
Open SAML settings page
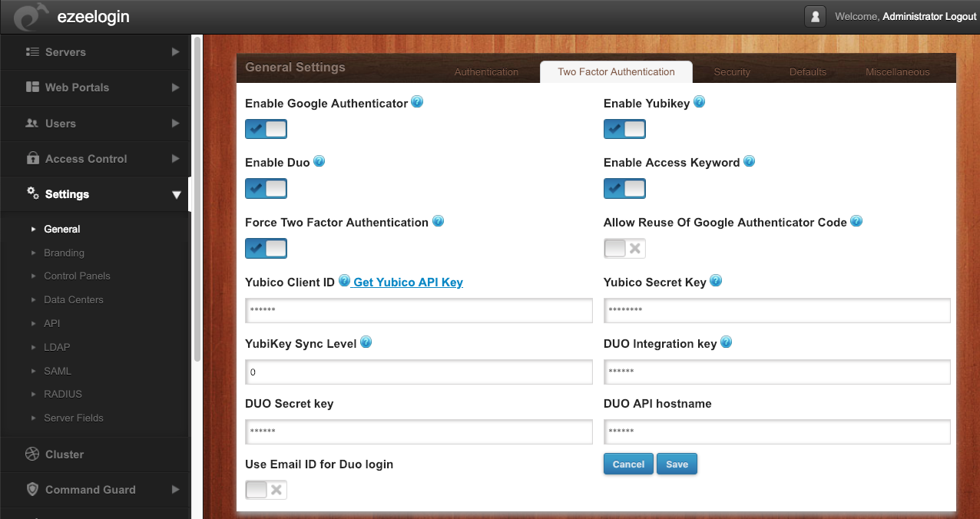(x=58, y=371)
